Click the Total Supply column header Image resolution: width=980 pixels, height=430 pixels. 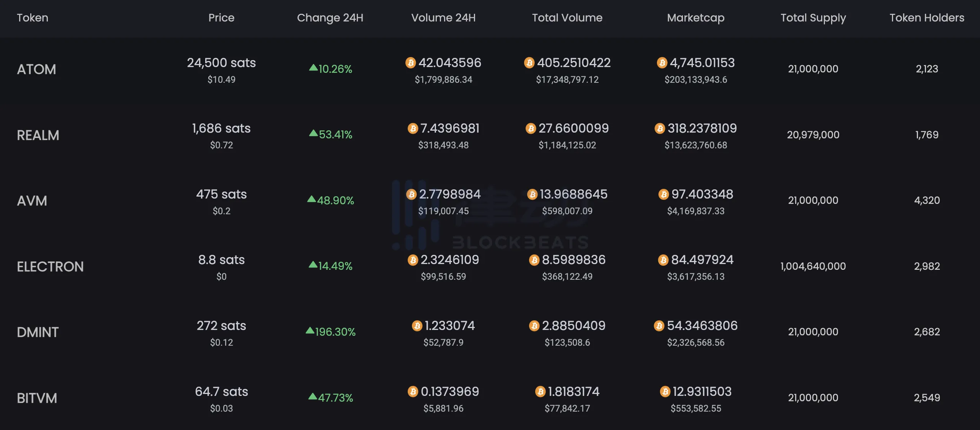tap(813, 18)
